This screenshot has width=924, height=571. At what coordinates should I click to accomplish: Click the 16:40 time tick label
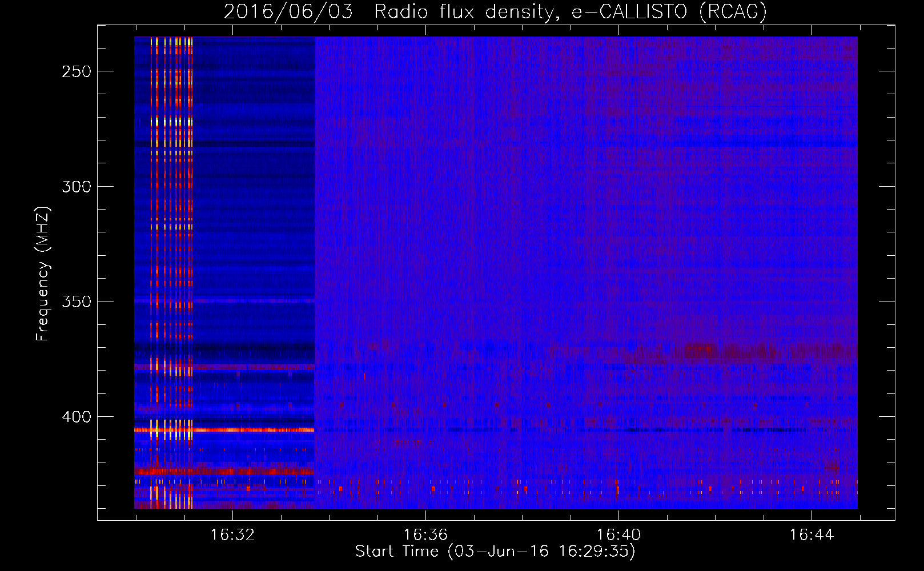pos(618,535)
